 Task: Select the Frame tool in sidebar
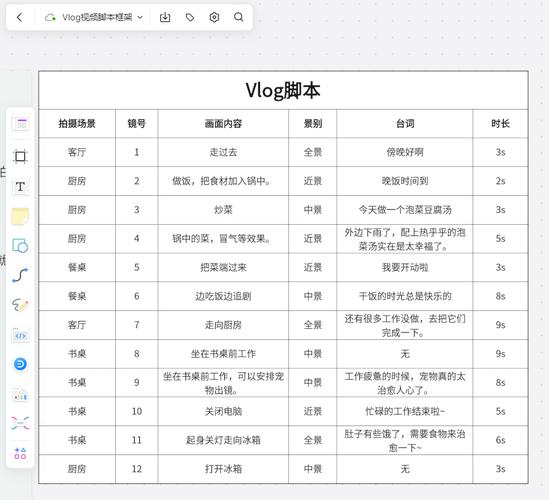20,156
